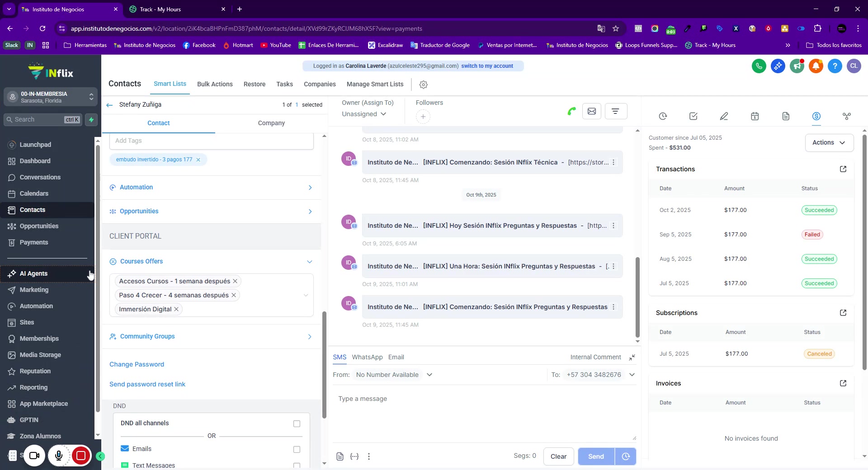Click the green phone dialer icon in header
This screenshot has height=470, width=868.
(759, 66)
